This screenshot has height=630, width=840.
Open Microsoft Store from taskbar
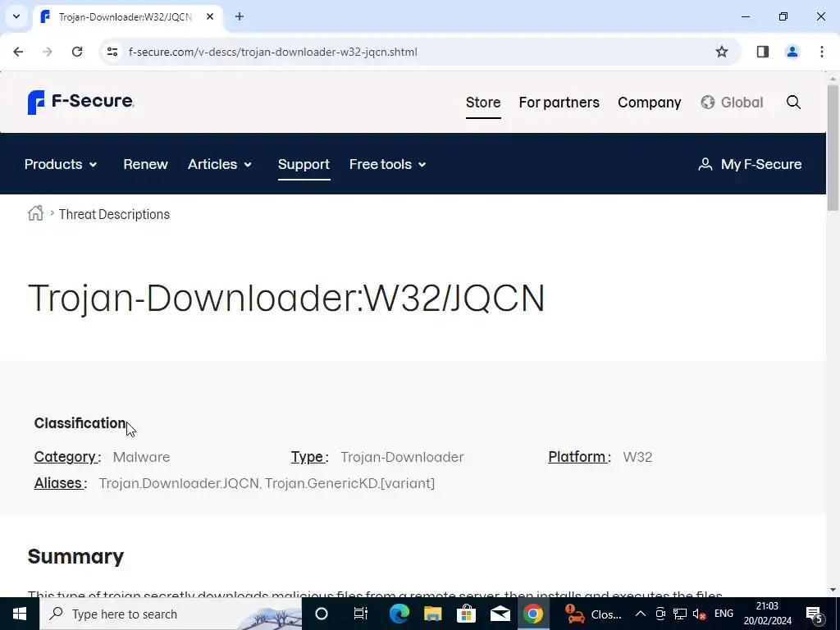(x=467, y=614)
